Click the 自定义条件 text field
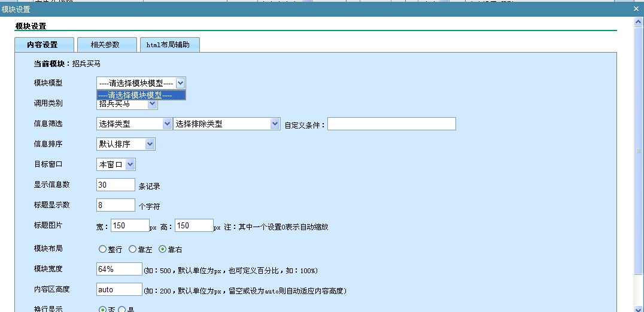The width and height of the screenshot is (644, 312). (391, 124)
